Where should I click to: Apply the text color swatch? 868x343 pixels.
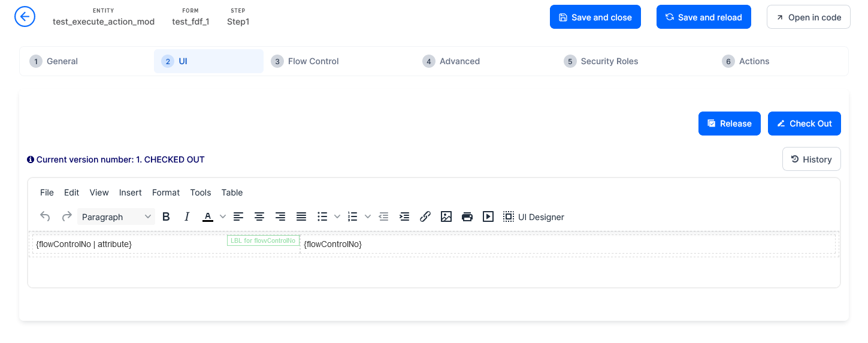(208, 217)
